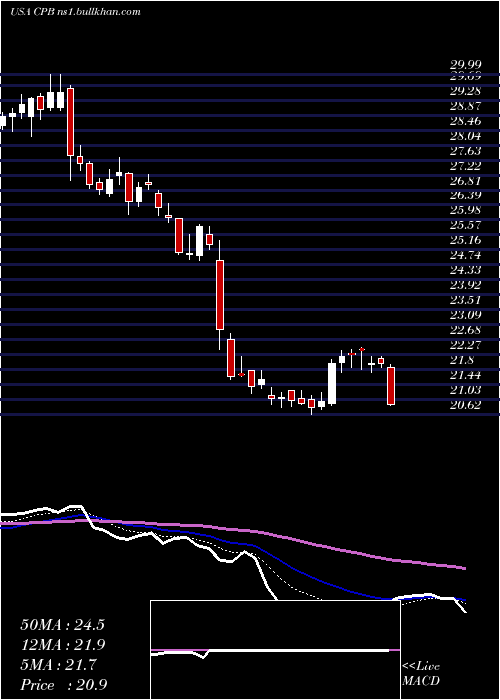Screen dimensions: 500x700
Task: Click the 21.8 price axis label
Action: pos(462,360)
